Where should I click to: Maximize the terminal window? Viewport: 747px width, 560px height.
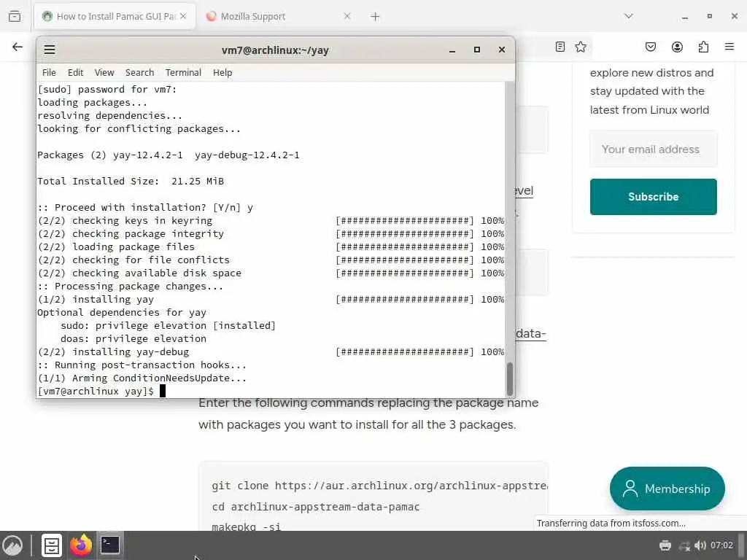477,50
